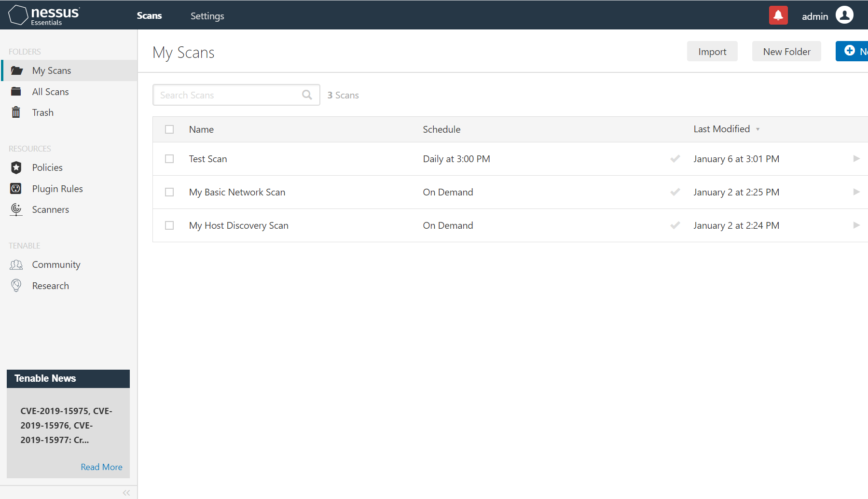Collapse the sidebar with double chevron
The height and width of the screenshot is (499, 868).
click(126, 493)
